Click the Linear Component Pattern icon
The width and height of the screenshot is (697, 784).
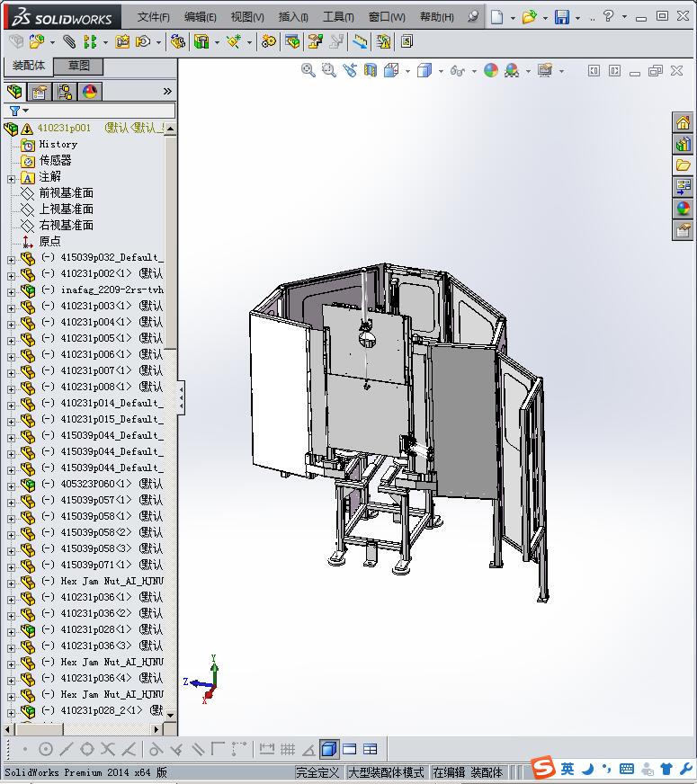pos(90,41)
